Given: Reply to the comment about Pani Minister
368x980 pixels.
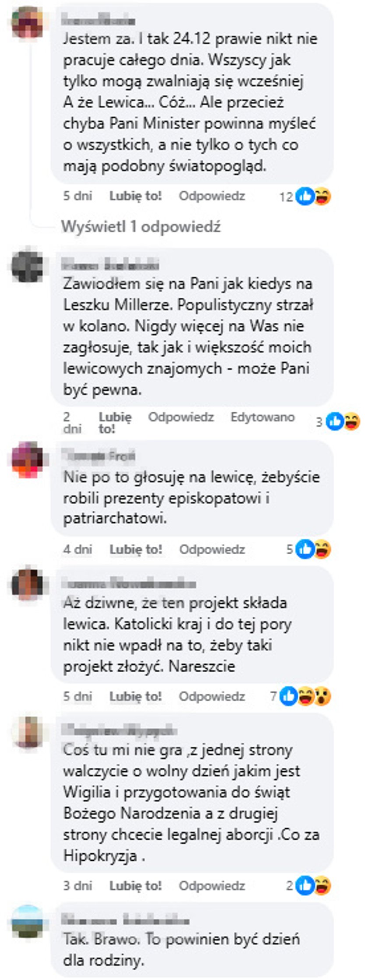Looking at the screenshot, I should click(x=212, y=196).
